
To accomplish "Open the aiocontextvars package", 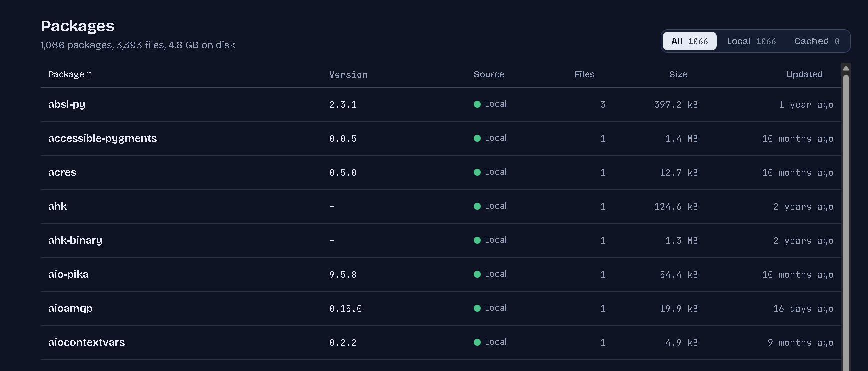I will tap(86, 342).
